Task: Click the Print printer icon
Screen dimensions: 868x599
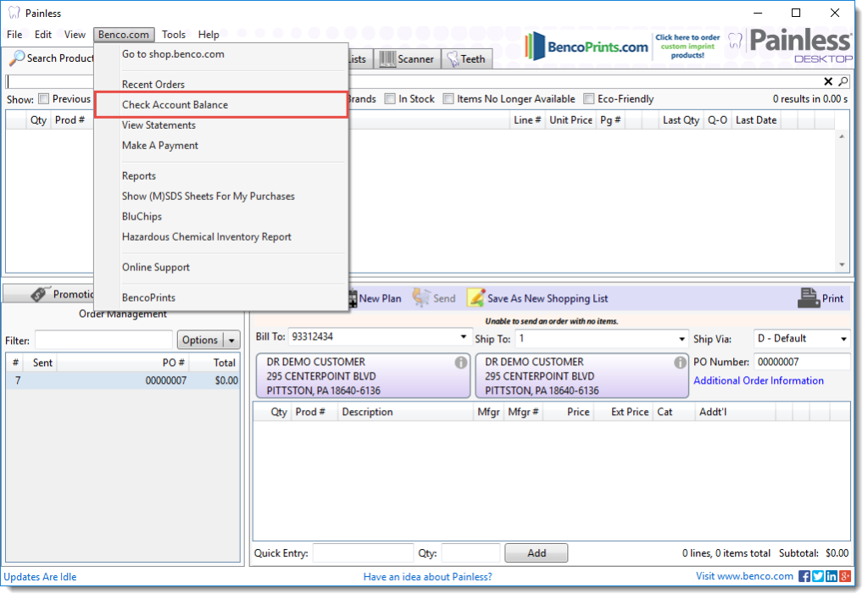Action: pyautogui.click(x=808, y=298)
